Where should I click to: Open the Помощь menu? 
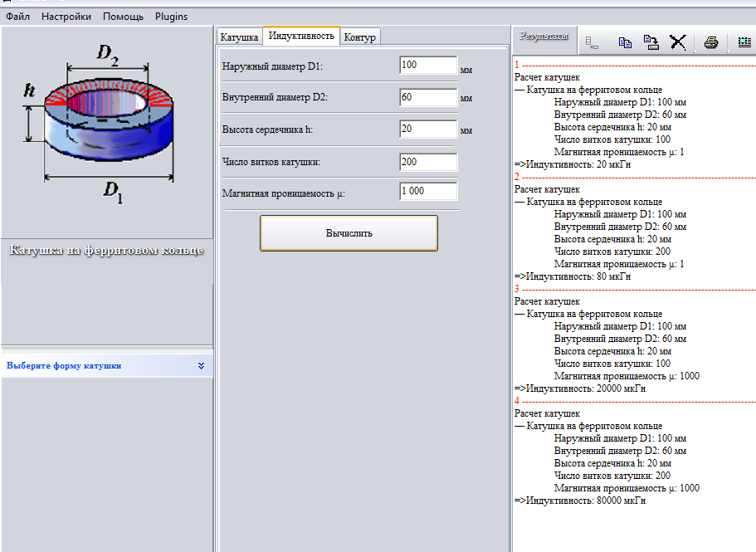pyautogui.click(x=123, y=16)
